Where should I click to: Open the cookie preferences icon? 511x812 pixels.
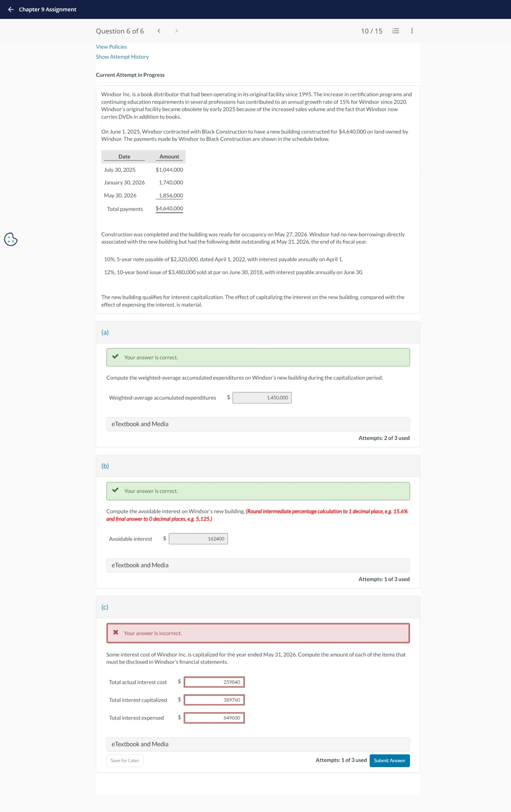point(11,239)
